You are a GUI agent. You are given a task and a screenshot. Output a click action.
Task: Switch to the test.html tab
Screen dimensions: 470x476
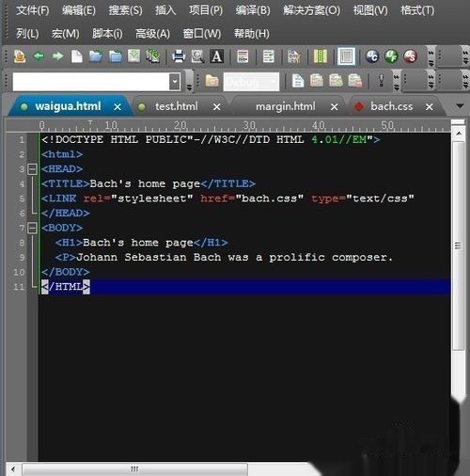coord(177,106)
